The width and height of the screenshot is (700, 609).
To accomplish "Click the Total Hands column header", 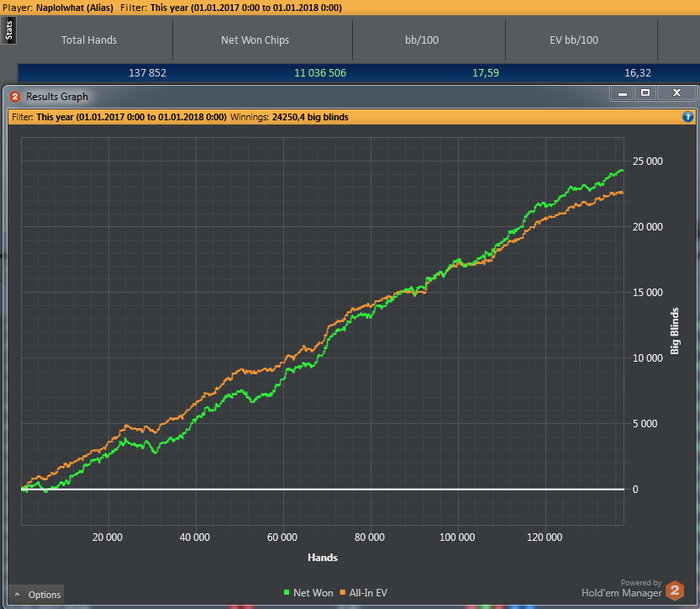I will click(x=89, y=40).
